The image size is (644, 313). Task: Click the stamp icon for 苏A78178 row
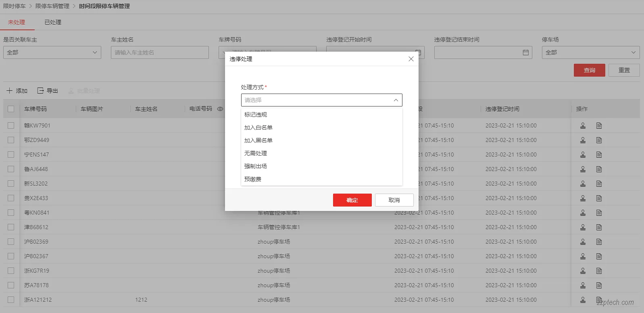(583, 285)
